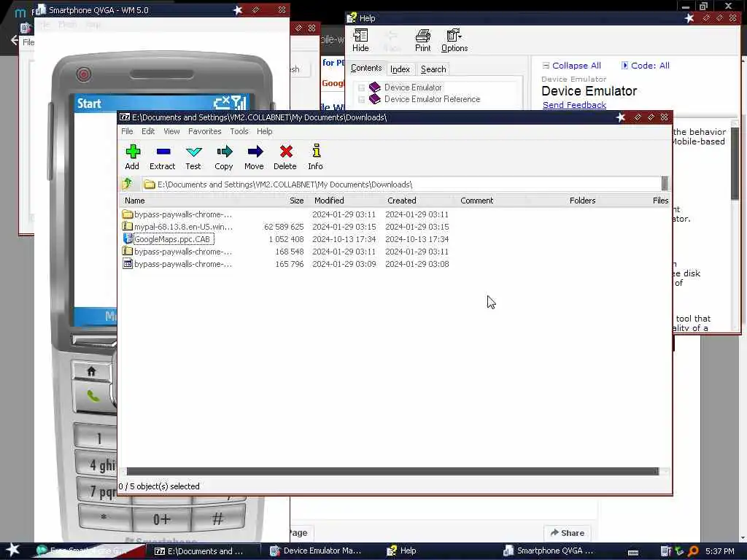Switch to the Contents tab in Help

coord(366,68)
